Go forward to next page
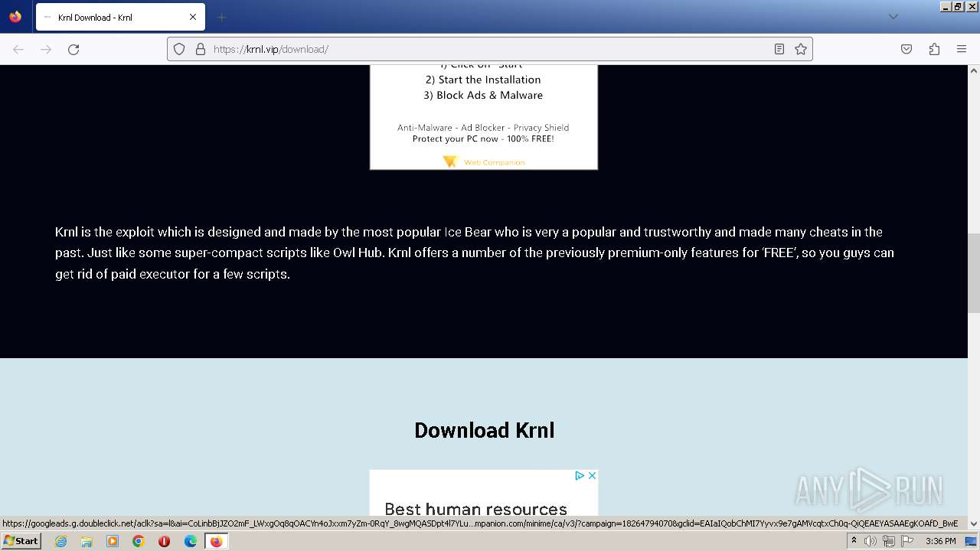Image resolution: width=980 pixels, height=551 pixels. click(46, 49)
